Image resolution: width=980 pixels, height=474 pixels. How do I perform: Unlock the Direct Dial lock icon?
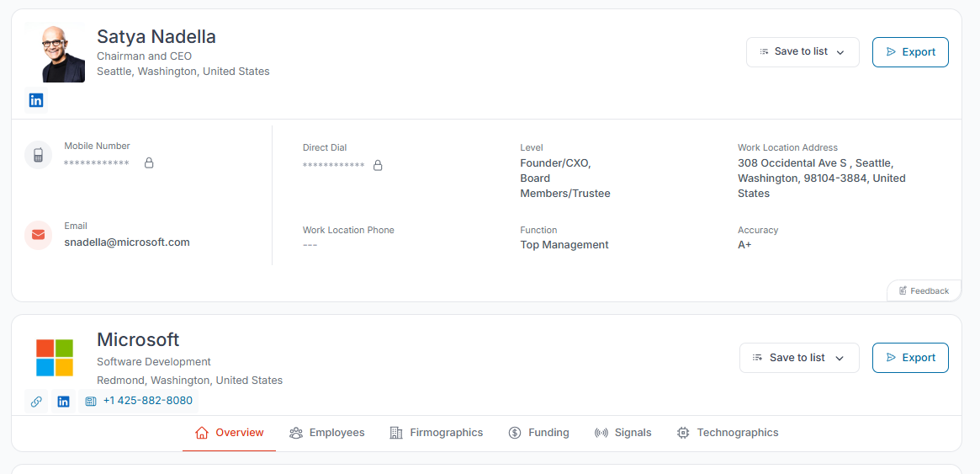378,166
